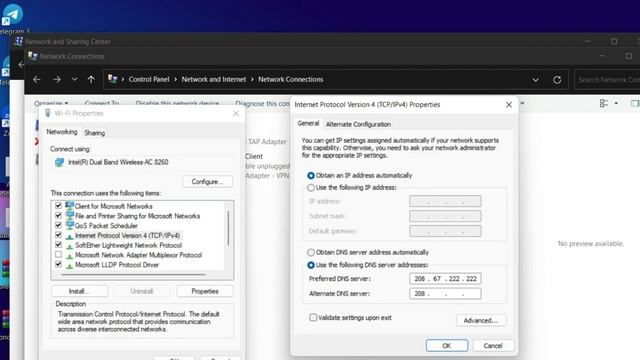This screenshot has height=360, width=640.
Task: Toggle Client for Microsoft Networks checkbox
Action: [x=58, y=205]
